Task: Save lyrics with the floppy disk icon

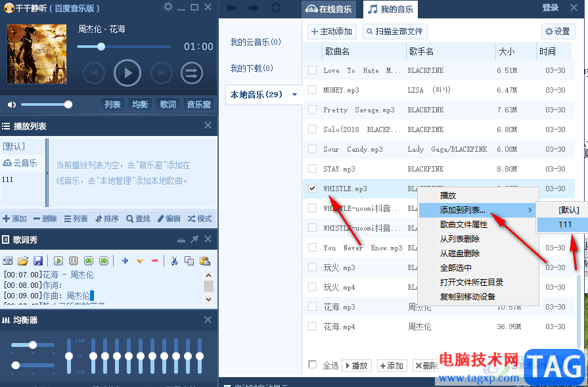Action: (38, 261)
